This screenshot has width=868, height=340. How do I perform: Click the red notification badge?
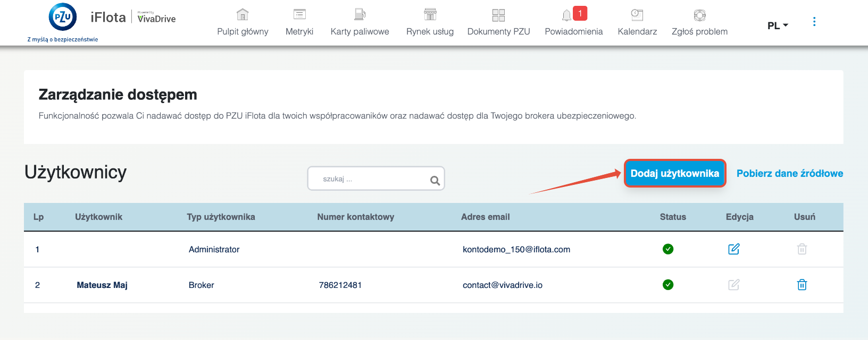coord(580,13)
